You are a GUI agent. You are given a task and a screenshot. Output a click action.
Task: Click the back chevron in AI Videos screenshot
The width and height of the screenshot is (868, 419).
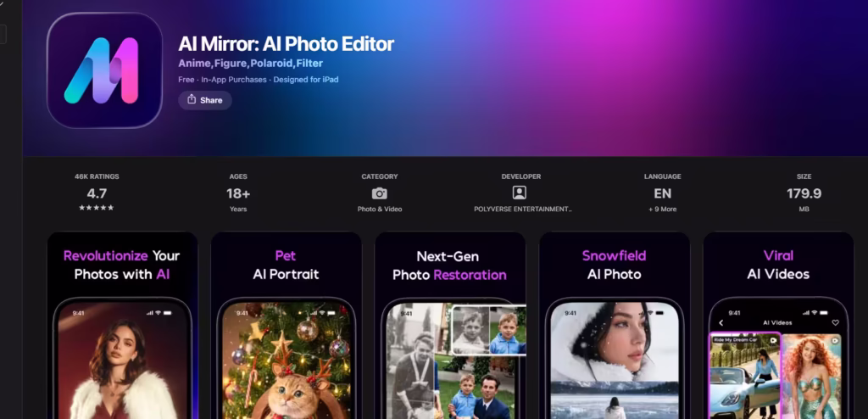click(721, 322)
